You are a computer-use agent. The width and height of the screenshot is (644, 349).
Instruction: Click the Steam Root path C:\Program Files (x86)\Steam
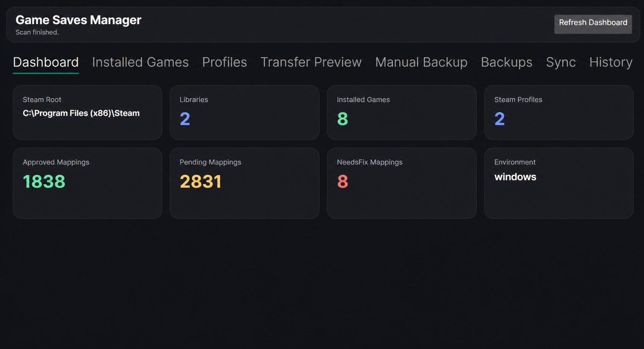click(81, 113)
